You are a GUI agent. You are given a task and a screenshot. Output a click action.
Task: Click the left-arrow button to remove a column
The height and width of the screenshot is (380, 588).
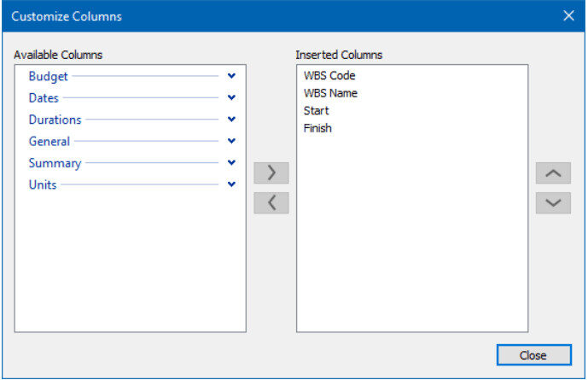tap(271, 203)
